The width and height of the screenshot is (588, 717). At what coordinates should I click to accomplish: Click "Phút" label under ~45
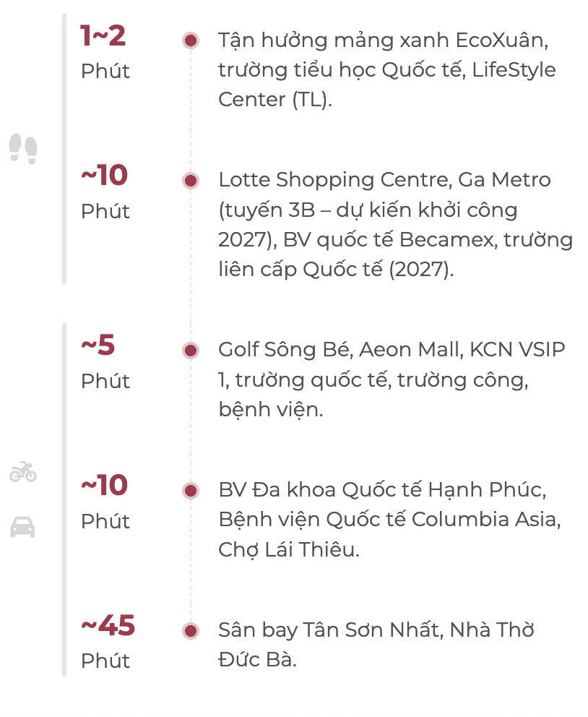(105, 661)
